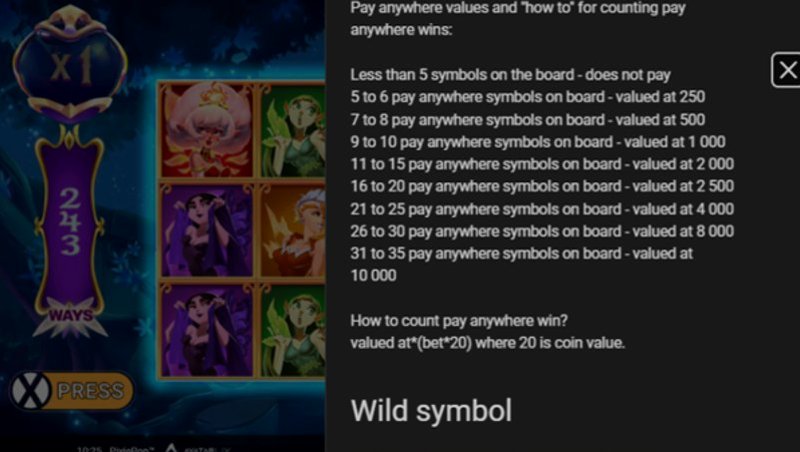800x452 pixels.
Task: Click the 'How to count pay anywhere win?' text
Action: coord(459,321)
